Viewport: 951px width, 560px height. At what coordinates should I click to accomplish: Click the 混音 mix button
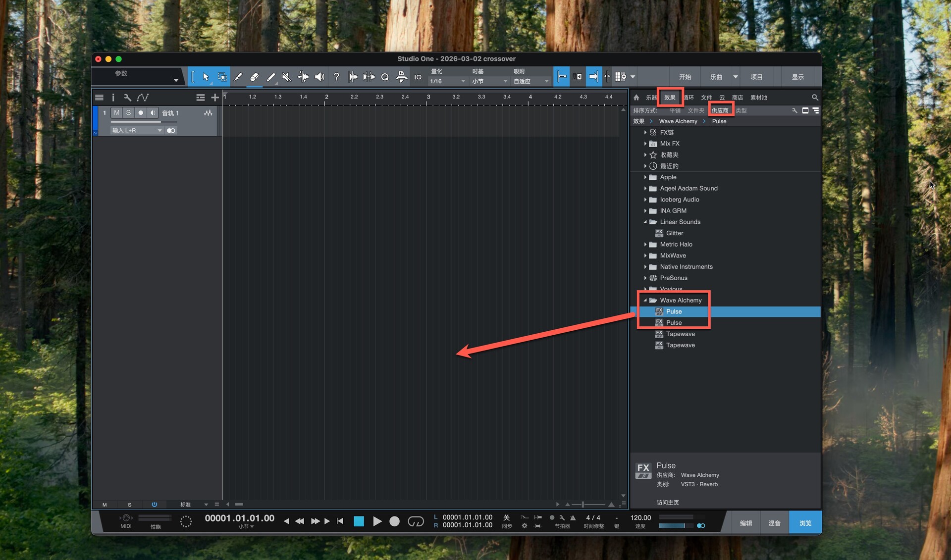point(774,523)
